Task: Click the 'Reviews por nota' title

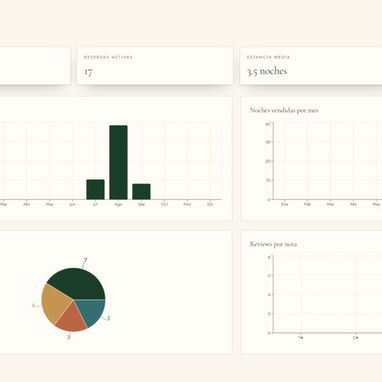Action: (x=273, y=244)
